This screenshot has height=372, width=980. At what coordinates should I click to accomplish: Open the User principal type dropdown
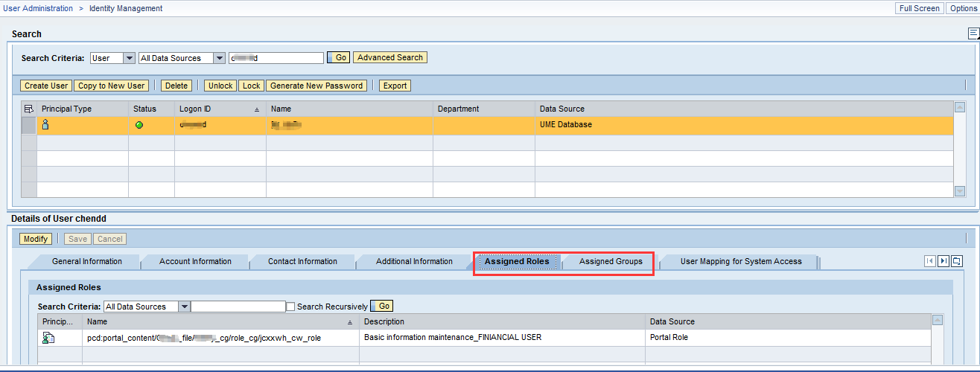(x=129, y=58)
